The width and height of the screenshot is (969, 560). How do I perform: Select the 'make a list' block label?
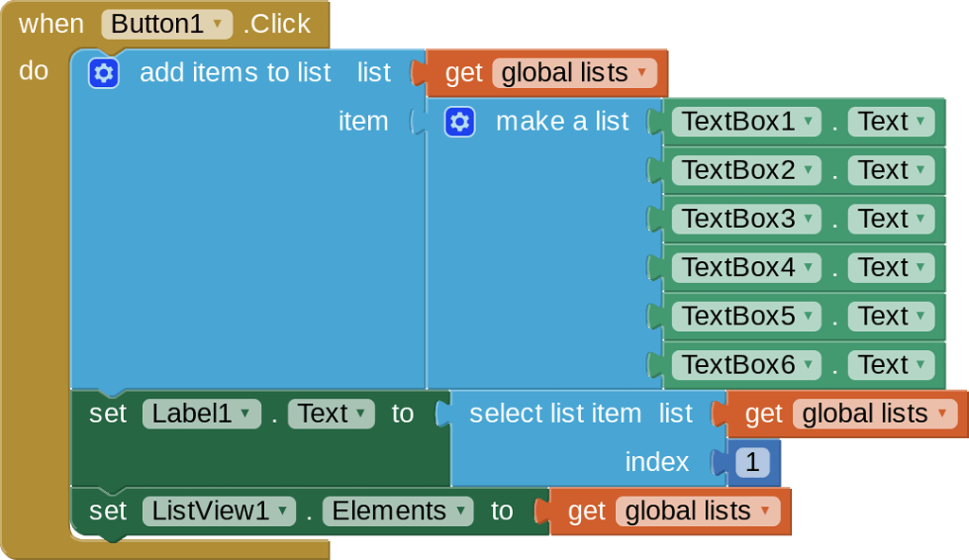point(562,122)
